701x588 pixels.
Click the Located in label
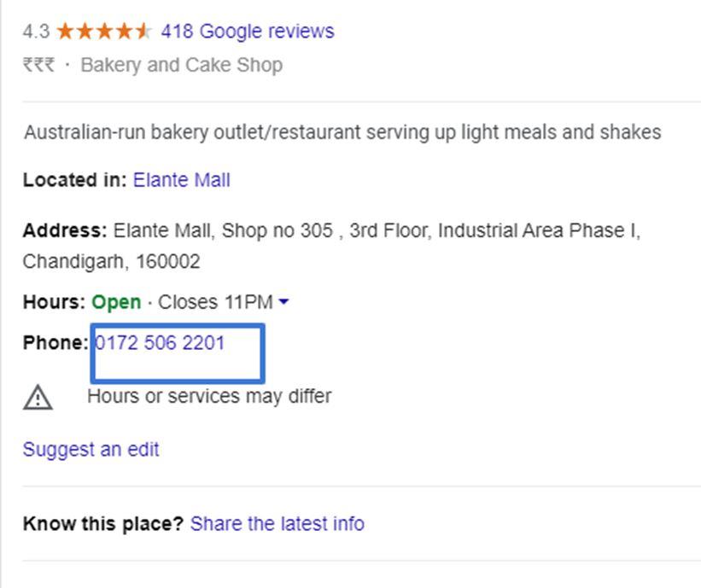(75, 180)
